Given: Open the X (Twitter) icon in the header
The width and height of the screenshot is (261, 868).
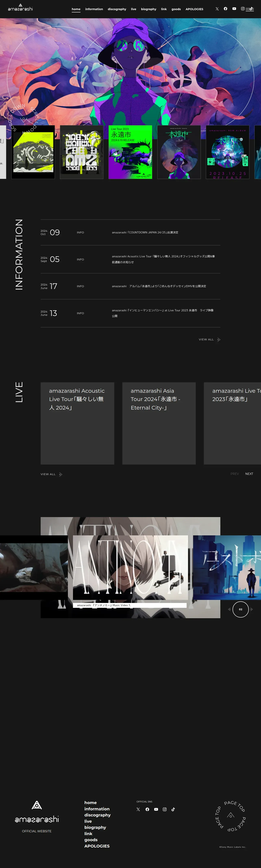Looking at the screenshot, I should coord(217,9).
